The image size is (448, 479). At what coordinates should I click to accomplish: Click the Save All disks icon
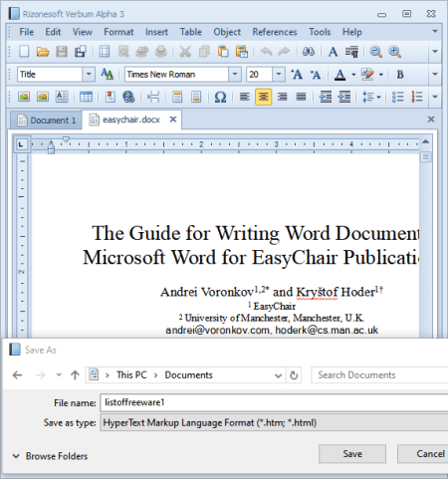[x=81, y=52]
